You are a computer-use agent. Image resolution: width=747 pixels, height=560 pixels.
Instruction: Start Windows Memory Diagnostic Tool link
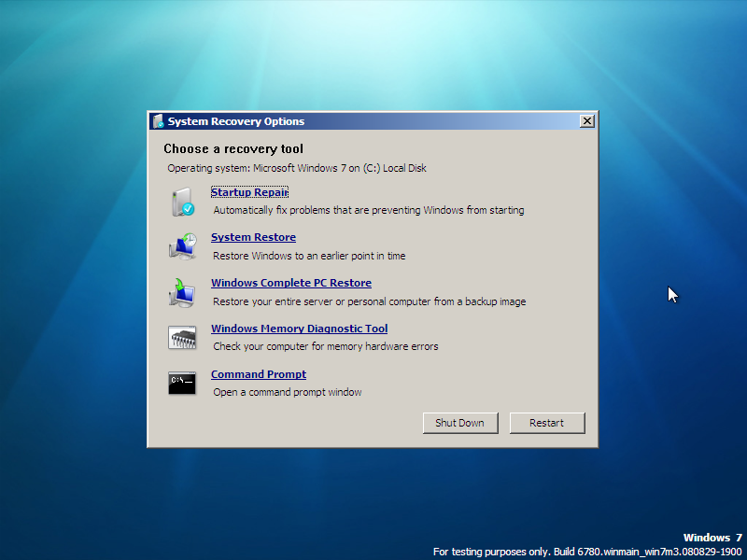coord(299,329)
